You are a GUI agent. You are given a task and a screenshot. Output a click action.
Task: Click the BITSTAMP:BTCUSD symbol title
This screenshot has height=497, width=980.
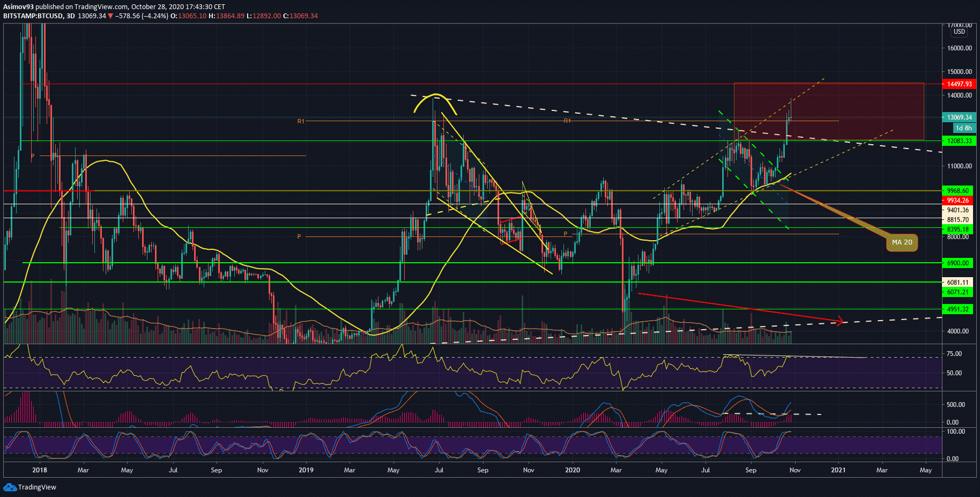coord(33,16)
